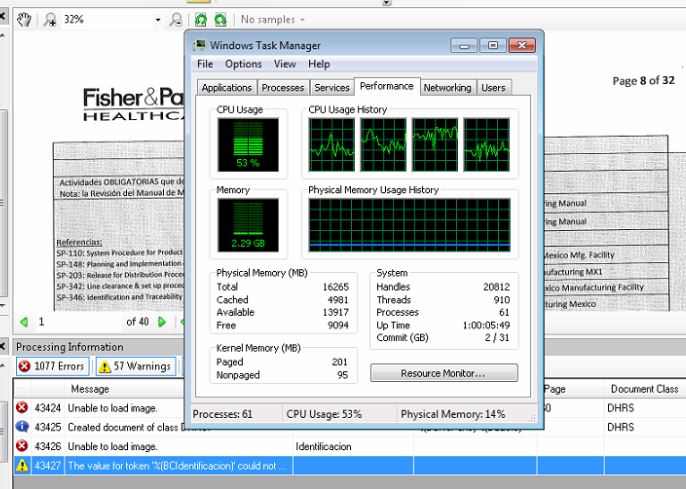Go to next page with green arrow
The height and width of the screenshot is (489, 686).
click(162, 322)
